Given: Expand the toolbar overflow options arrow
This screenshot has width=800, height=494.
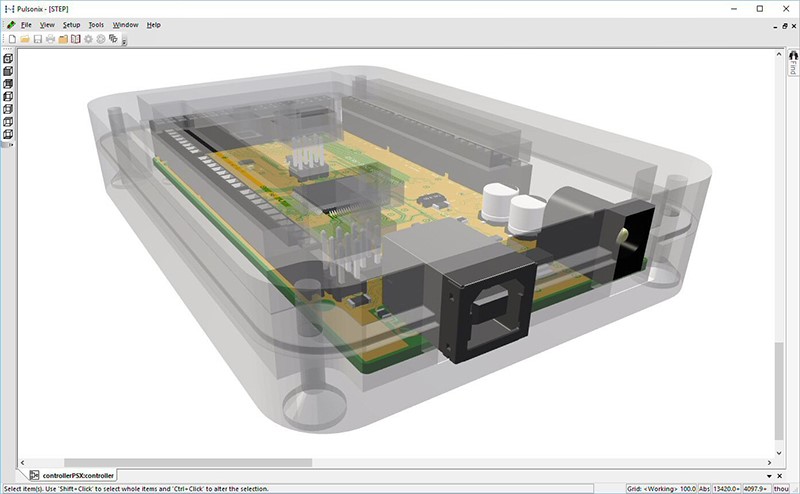Looking at the screenshot, I should [x=124, y=40].
